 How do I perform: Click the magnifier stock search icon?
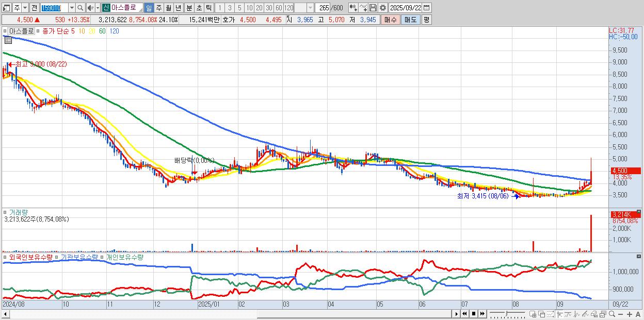pos(80,8)
